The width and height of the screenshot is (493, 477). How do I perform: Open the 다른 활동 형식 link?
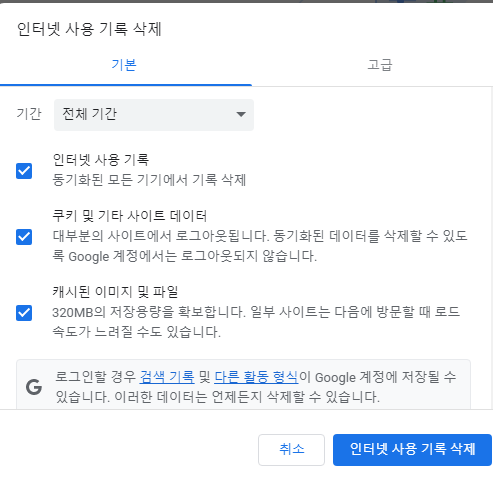coord(256,377)
